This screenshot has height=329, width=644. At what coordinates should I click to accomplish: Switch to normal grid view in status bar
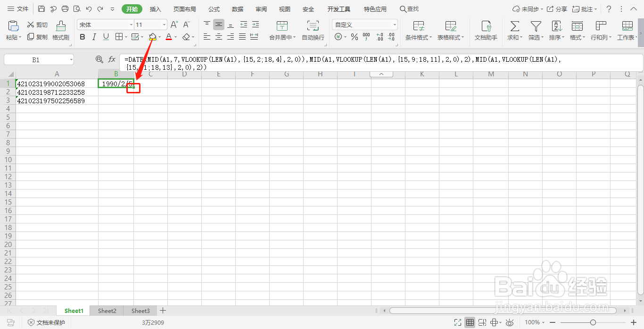coord(470,322)
